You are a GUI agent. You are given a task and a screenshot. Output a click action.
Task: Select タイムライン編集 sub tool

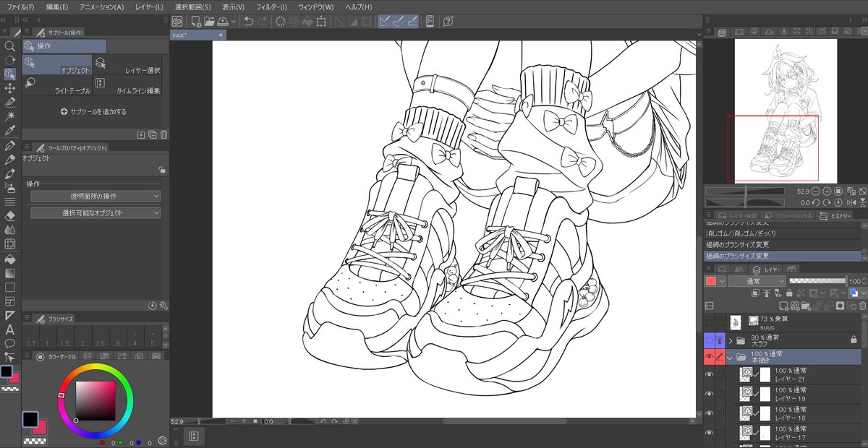coord(127,85)
